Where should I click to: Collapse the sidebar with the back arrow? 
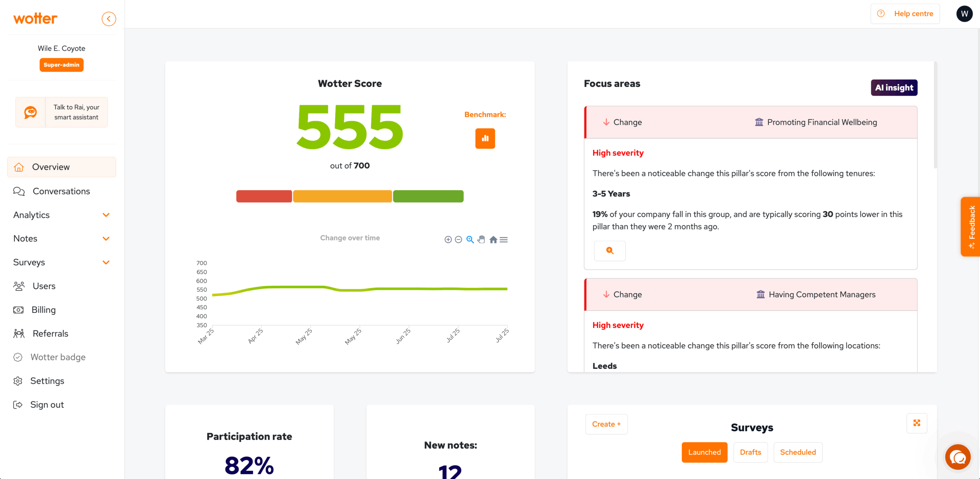[109, 19]
